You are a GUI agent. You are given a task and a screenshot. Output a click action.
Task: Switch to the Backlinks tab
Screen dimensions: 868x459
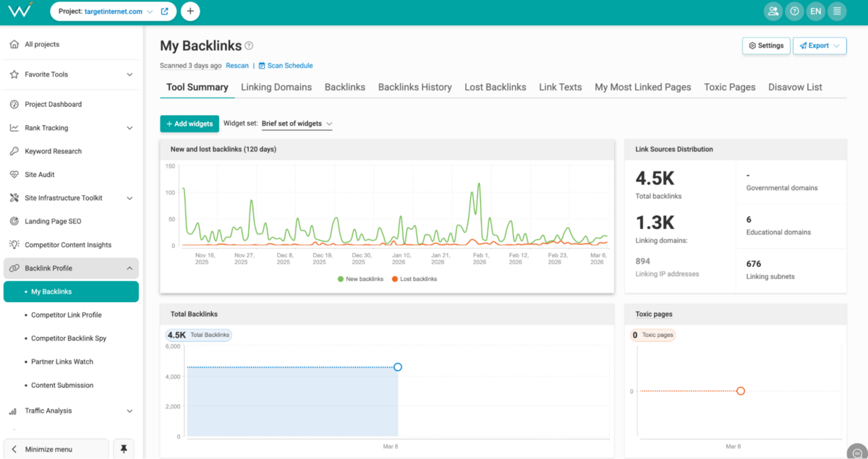[x=345, y=87]
